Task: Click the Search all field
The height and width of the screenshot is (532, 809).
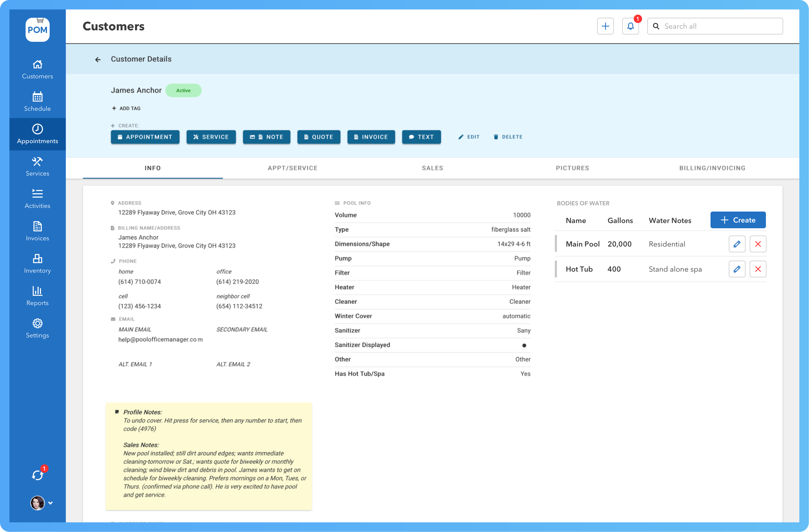Action: point(715,26)
